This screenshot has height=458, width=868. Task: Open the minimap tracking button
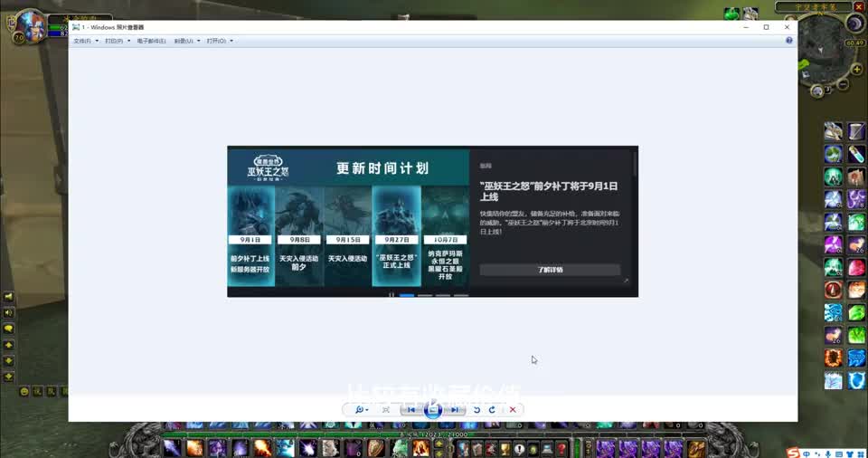coord(817,91)
